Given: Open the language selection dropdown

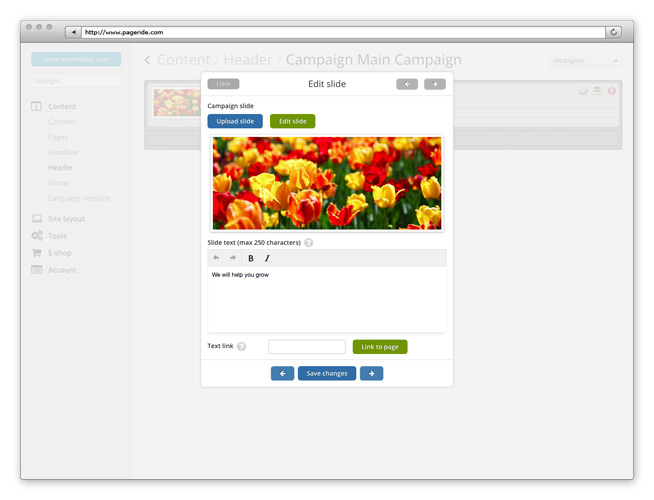Looking at the screenshot, I should tap(585, 61).
